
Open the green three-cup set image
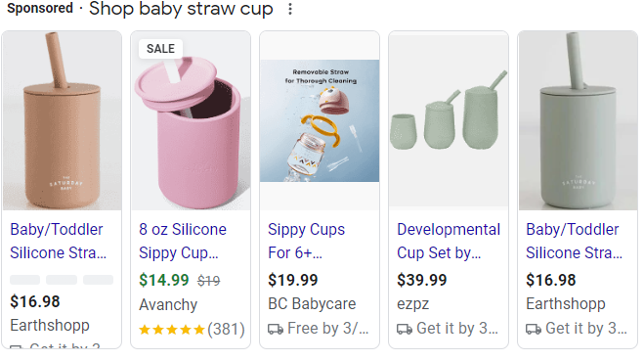click(449, 121)
